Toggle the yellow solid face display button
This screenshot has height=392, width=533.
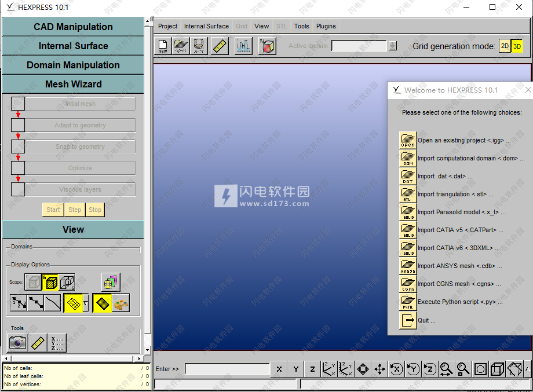click(x=103, y=303)
